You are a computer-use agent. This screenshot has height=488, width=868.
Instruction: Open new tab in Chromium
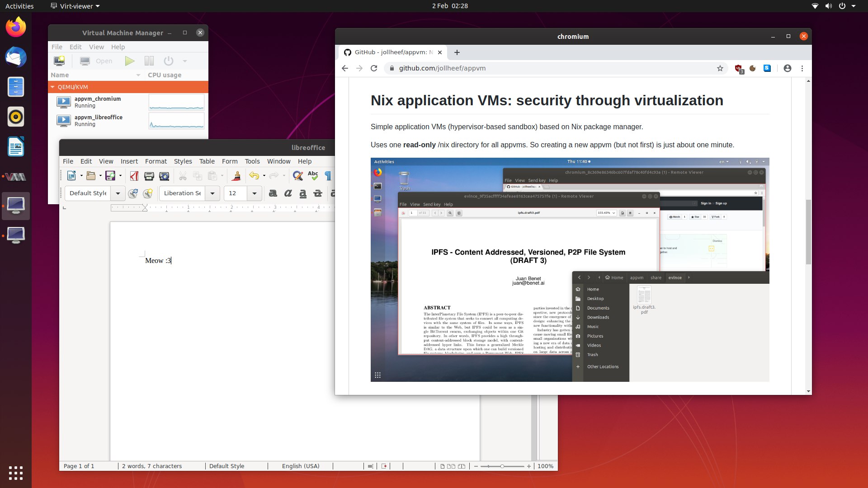coord(457,52)
